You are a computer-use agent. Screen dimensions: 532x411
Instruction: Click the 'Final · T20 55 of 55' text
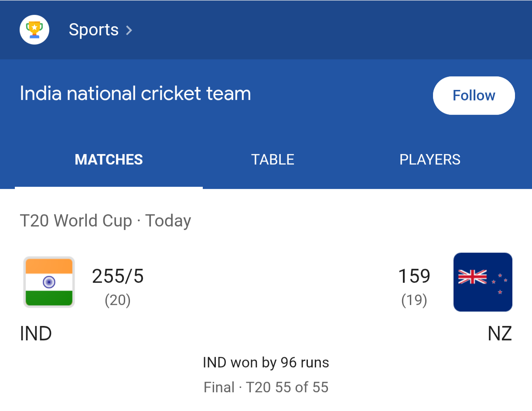266,387
